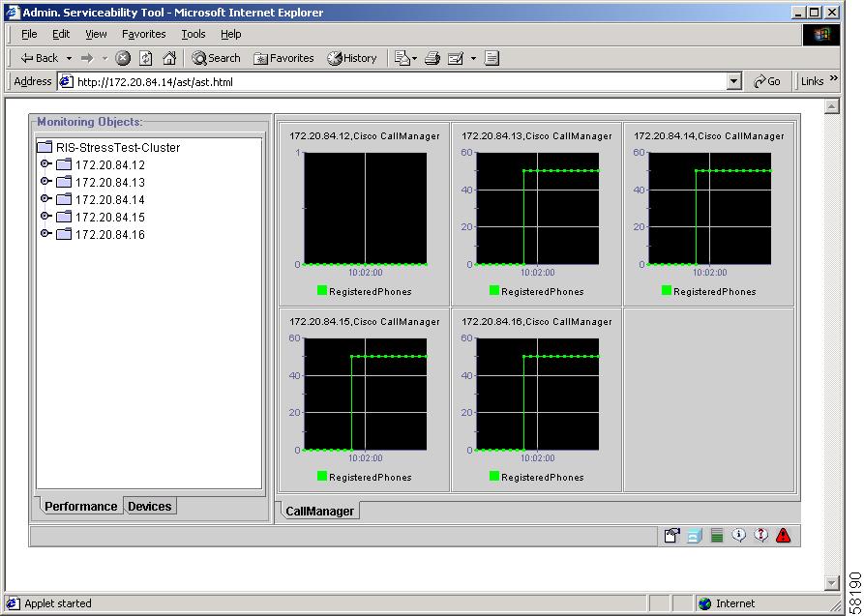Viewport: 864px width, 616px height.
Task: Open the Favorites menu
Action: point(144,34)
